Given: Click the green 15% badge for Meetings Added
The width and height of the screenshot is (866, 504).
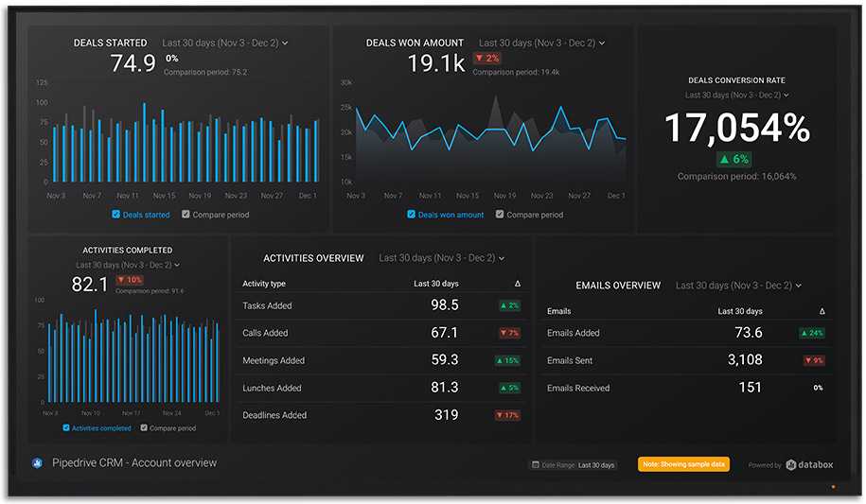Looking at the screenshot, I should [x=507, y=360].
